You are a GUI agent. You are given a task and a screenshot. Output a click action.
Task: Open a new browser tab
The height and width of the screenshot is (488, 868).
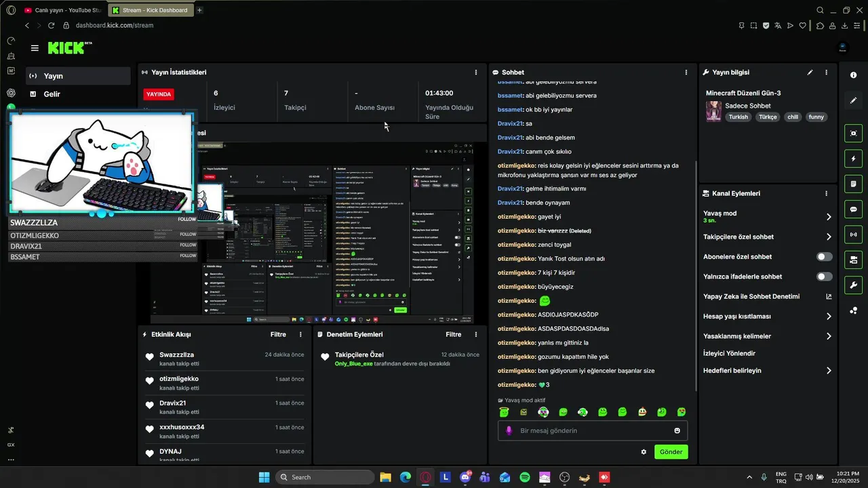click(199, 10)
